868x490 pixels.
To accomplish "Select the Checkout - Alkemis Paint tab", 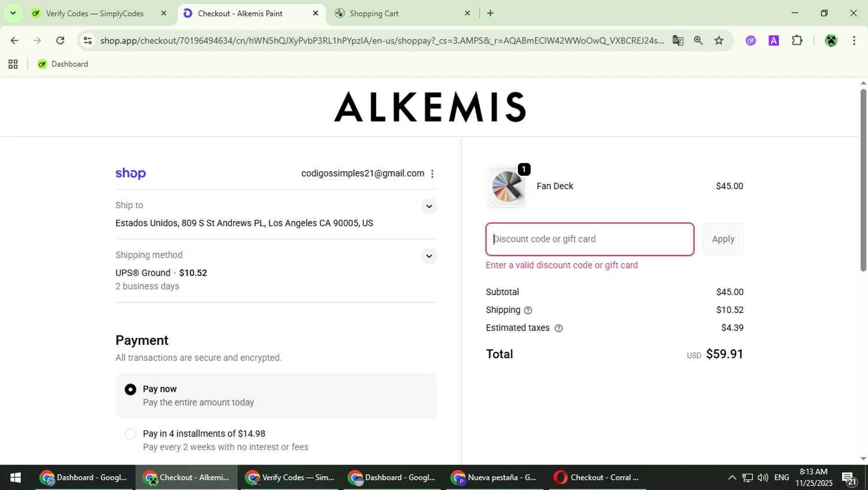I will tap(240, 13).
